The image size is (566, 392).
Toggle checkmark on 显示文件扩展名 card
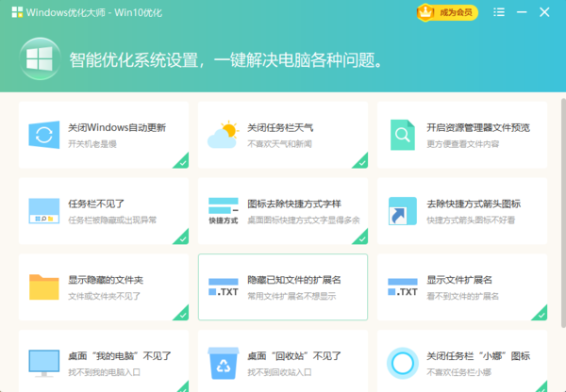tap(540, 313)
